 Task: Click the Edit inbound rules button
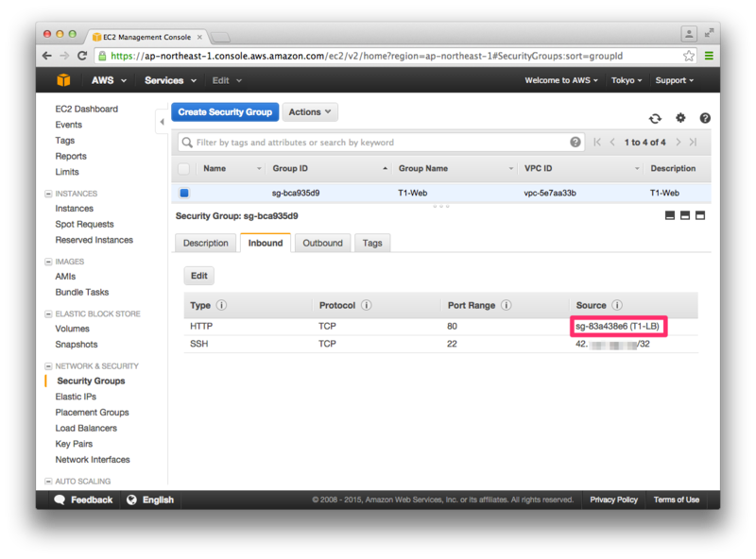(x=198, y=276)
